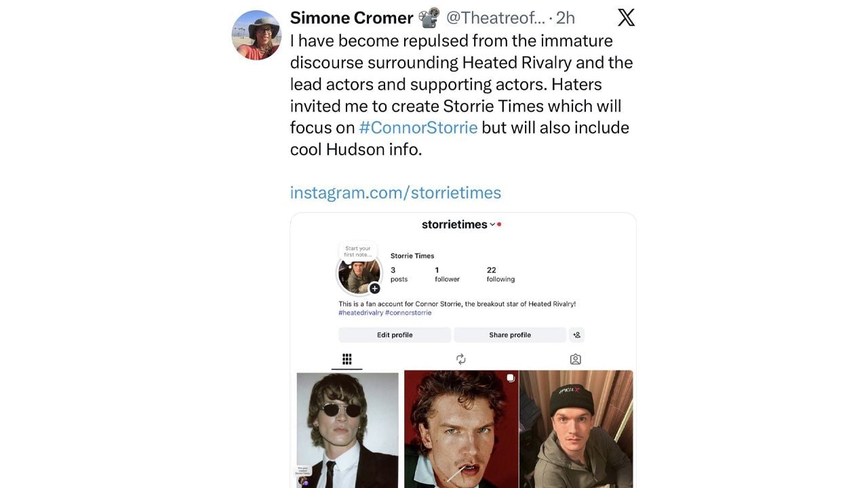Select the posts grid tab icon
868x488 pixels.
click(347, 359)
